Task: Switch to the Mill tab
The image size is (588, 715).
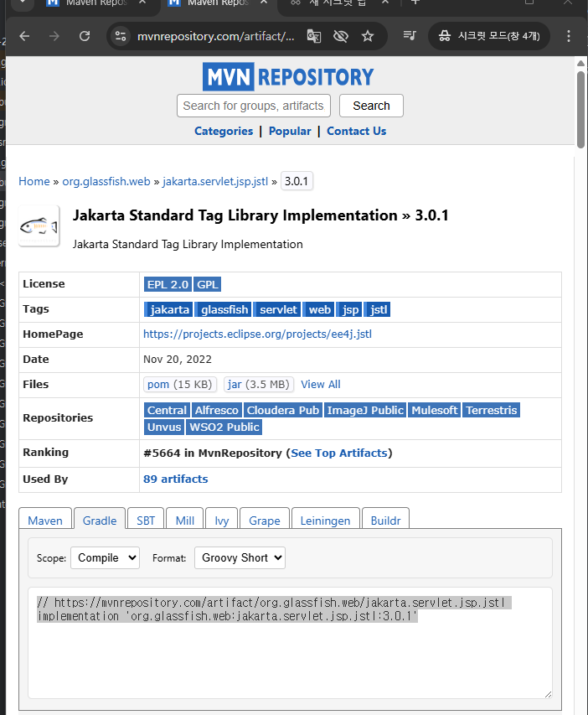Action: [x=184, y=519]
